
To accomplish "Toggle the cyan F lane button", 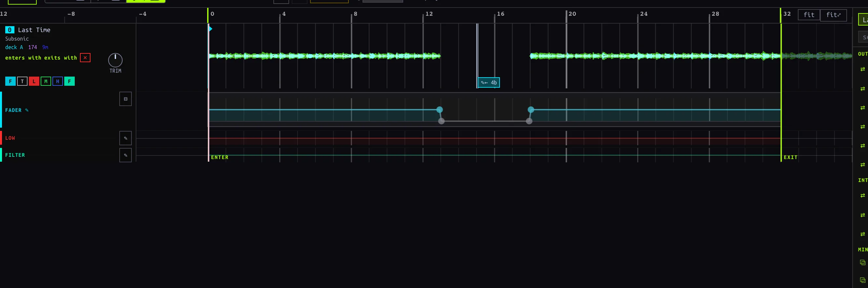I will [x=10, y=81].
